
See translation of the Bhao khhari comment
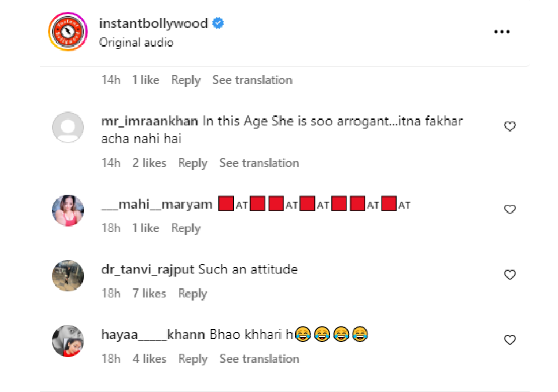[x=259, y=359]
